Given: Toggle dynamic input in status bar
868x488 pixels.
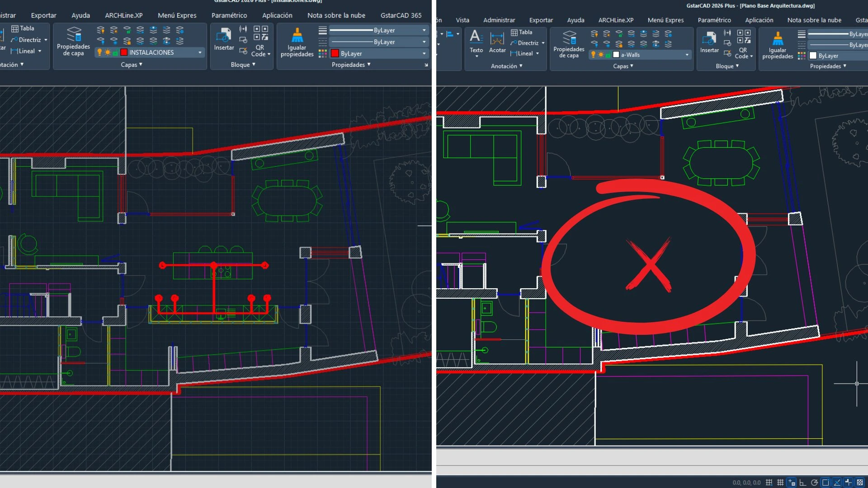Looking at the screenshot, I should (x=792, y=483).
